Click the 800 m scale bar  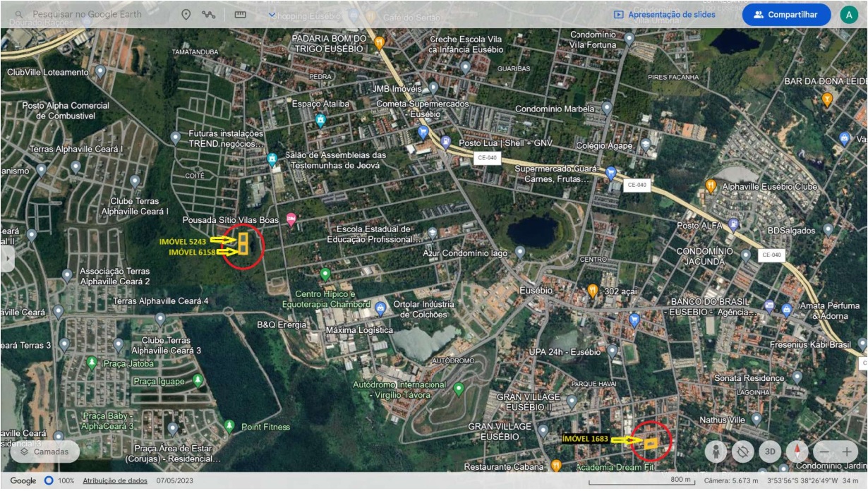(643, 481)
